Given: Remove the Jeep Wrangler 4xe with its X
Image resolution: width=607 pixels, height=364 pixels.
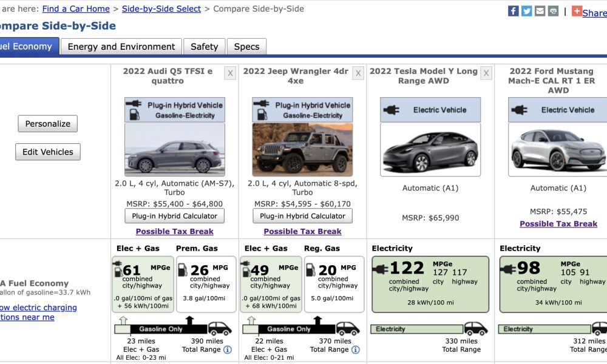Looking at the screenshot, I should (x=358, y=73).
